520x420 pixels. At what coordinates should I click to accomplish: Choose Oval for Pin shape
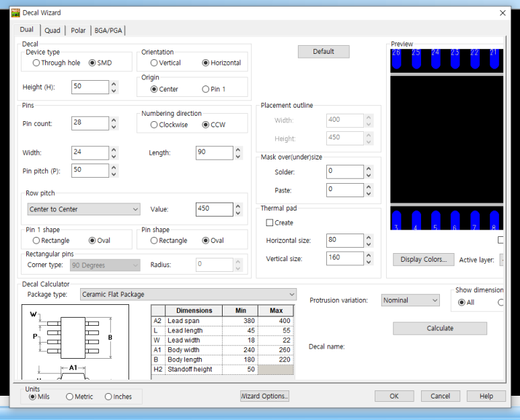[x=213, y=240]
